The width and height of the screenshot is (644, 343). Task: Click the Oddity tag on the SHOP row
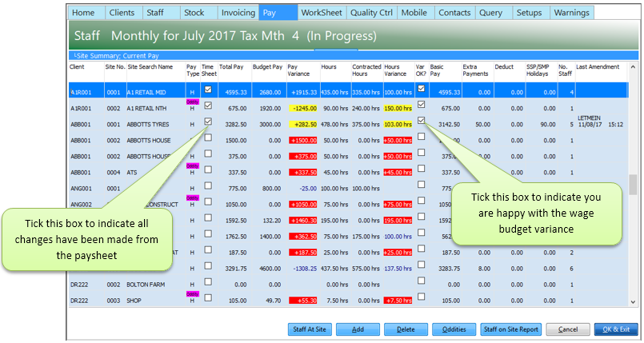[192, 294]
